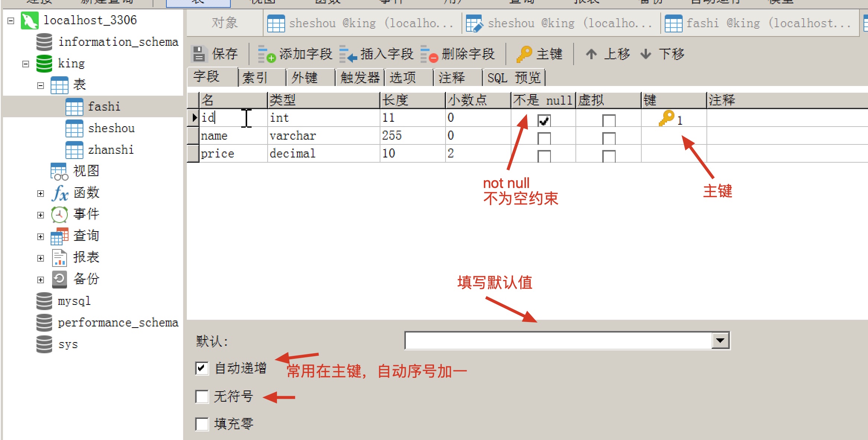The height and width of the screenshot is (440, 868).
Task: Enable the Unsigned (无符号) checkbox
Action: pyautogui.click(x=202, y=397)
